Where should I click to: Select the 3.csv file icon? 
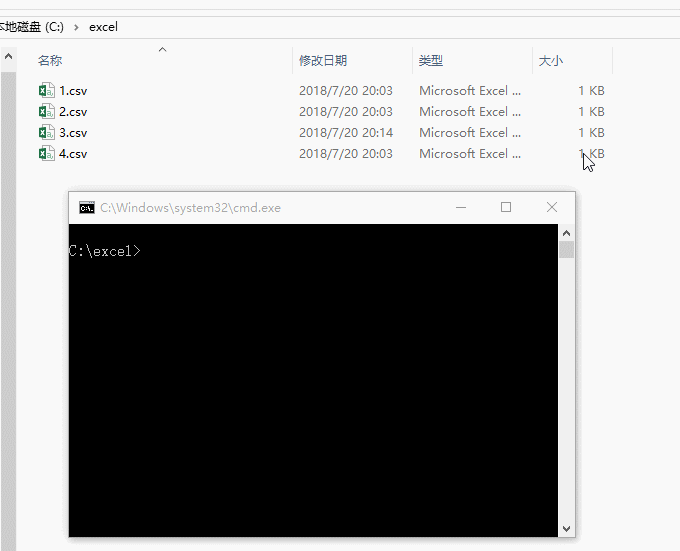[x=46, y=132]
